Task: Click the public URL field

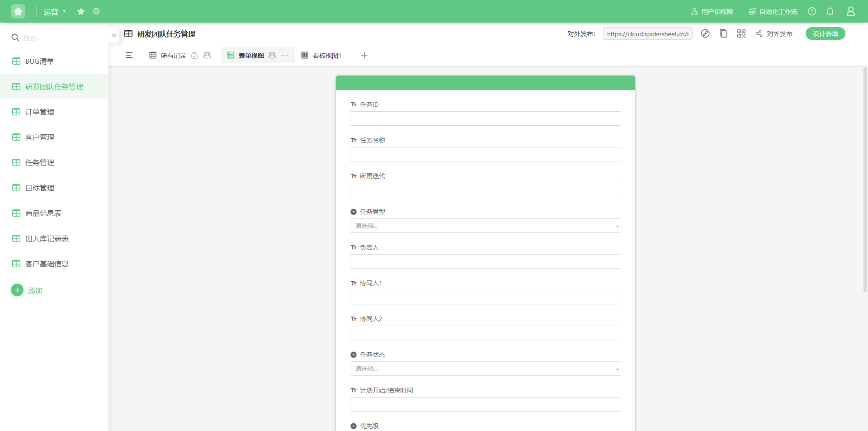Action: tap(648, 34)
